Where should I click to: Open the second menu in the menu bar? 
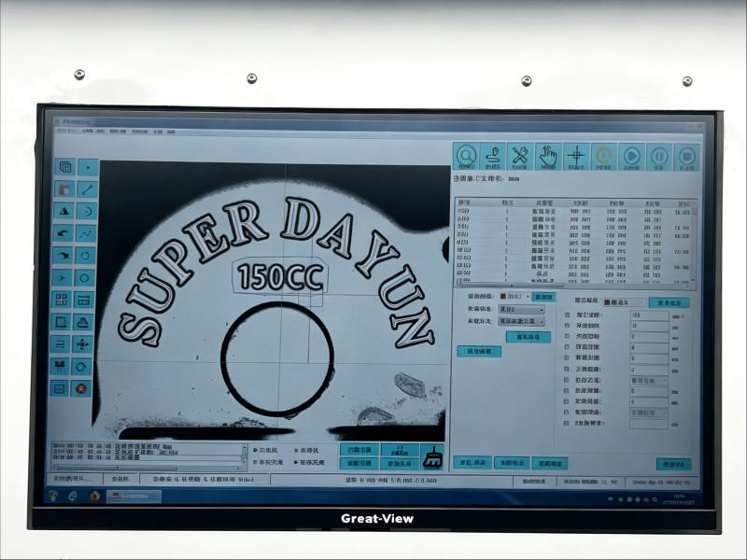(x=92, y=131)
